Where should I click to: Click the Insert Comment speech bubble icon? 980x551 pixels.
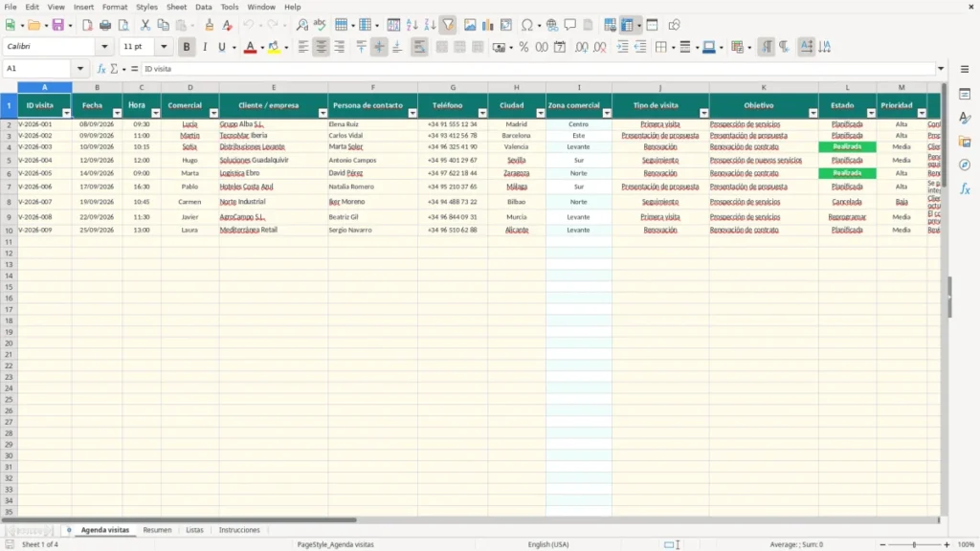[570, 25]
